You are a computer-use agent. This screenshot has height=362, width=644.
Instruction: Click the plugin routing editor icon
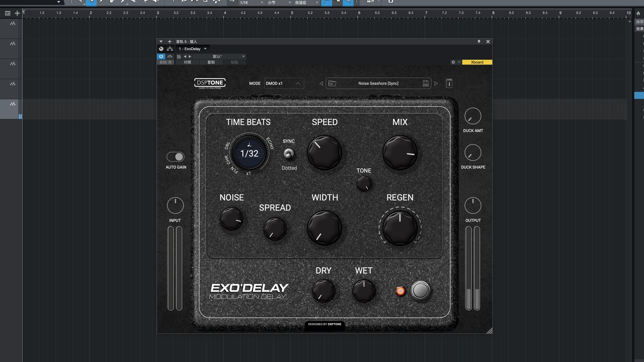170,49
